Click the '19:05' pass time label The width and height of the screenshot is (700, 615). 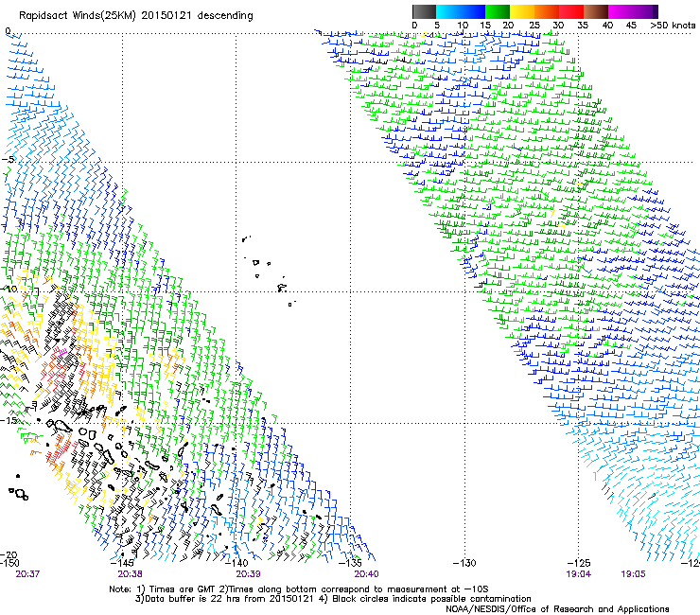coord(633,573)
